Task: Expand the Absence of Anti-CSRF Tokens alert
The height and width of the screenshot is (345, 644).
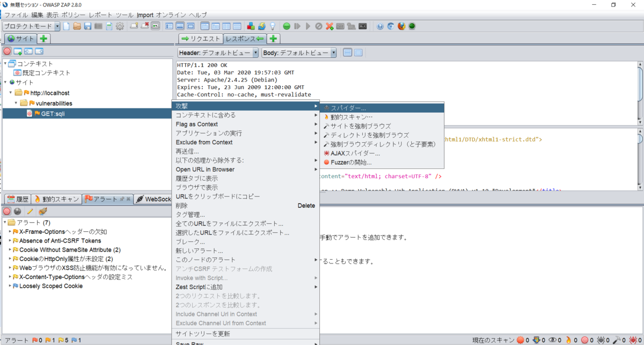Action: [x=10, y=241]
